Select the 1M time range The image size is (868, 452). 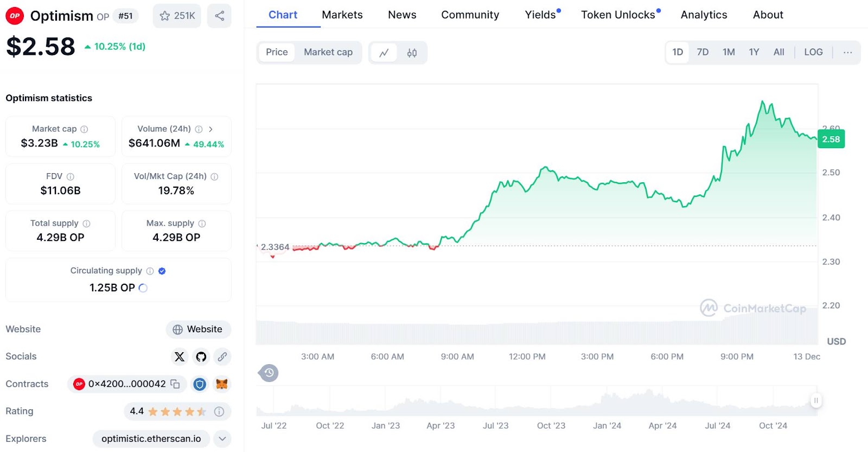pos(729,52)
